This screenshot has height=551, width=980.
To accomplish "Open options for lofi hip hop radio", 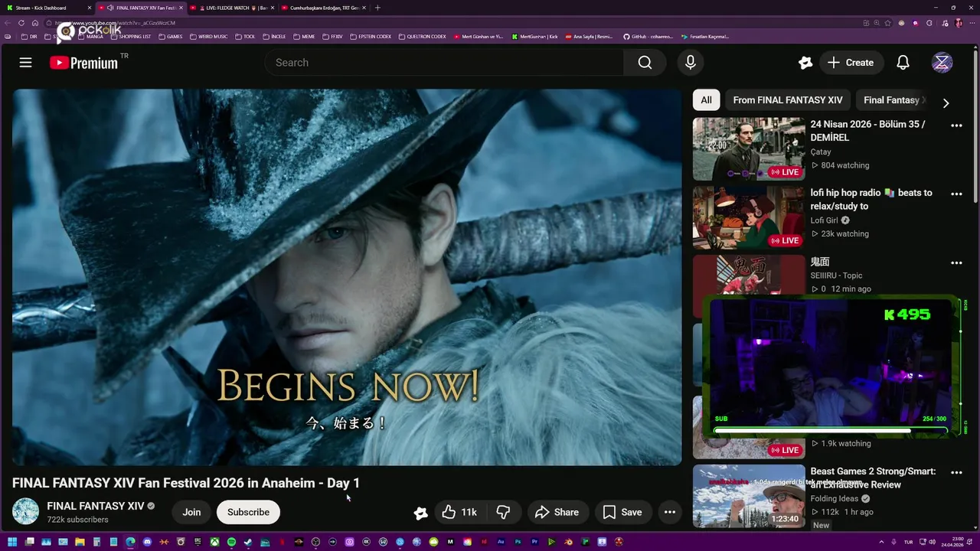I will pyautogui.click(x=956, y=194).
